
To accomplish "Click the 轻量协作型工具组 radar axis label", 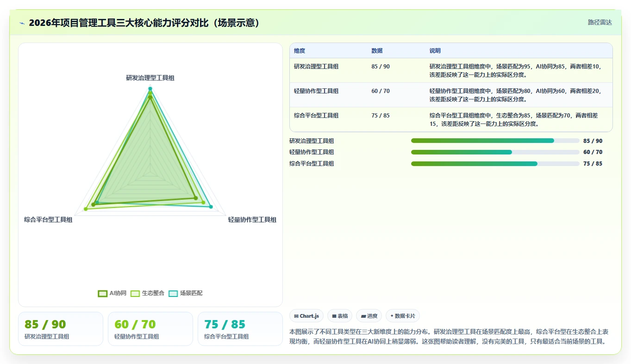I will [x=252, y=220].
